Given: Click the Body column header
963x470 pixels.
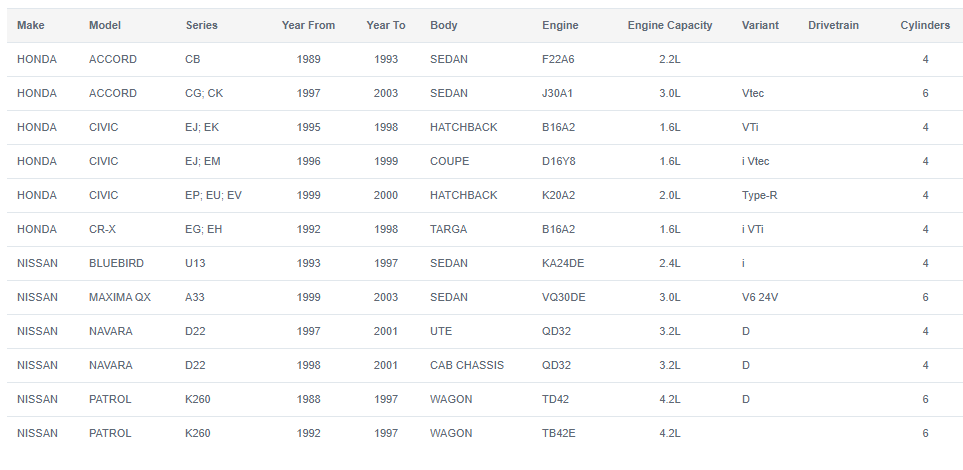Looking at the screenshot, I should point(443,25).
